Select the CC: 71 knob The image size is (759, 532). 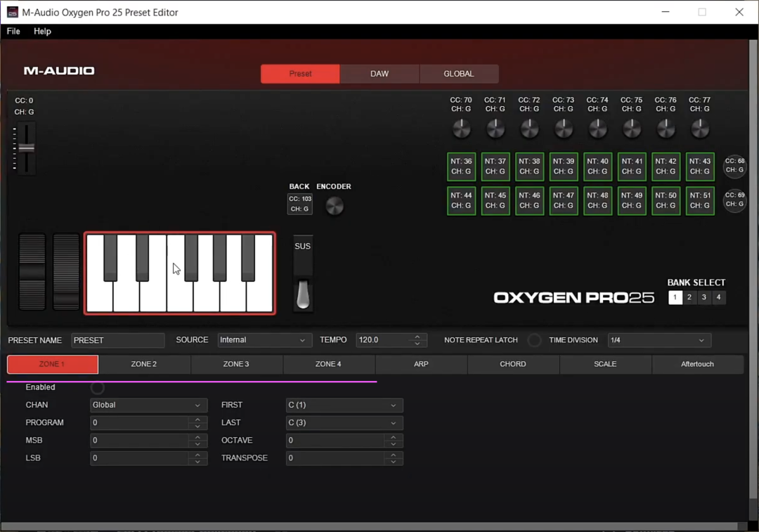[x=495, y=129]
